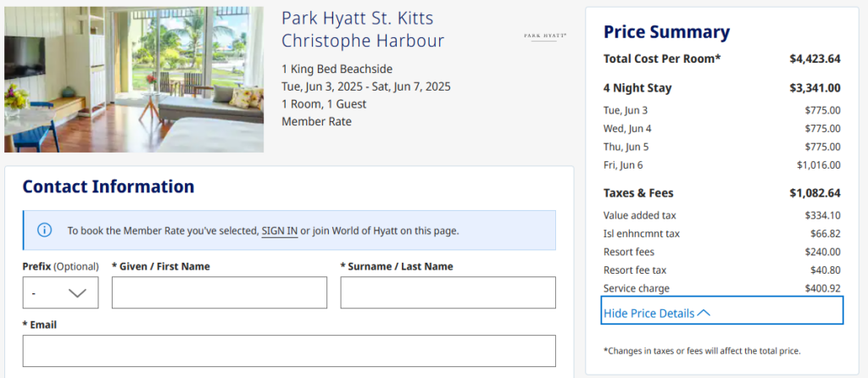
Task: Click the '1 Room, 1 Guest' line
Action: (324, 104)
